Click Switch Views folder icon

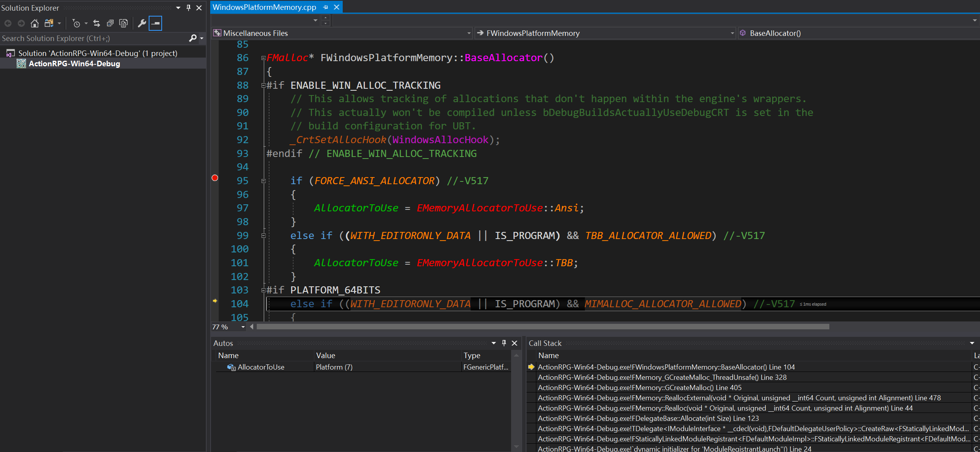click(x=49, y=23)
